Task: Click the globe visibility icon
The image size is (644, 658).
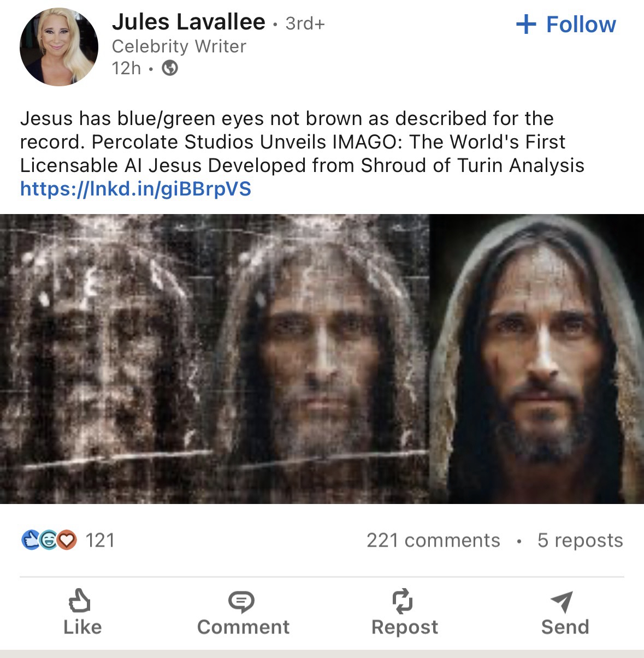Action: point(170,68)
